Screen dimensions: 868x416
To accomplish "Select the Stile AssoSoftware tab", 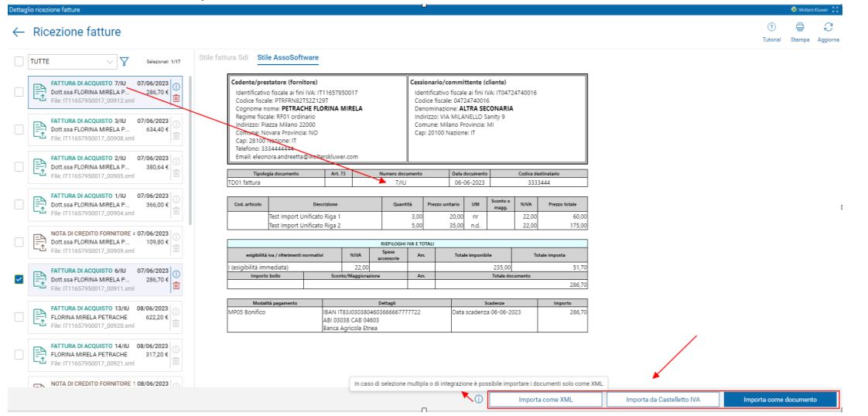I will (x=288, y=57).
